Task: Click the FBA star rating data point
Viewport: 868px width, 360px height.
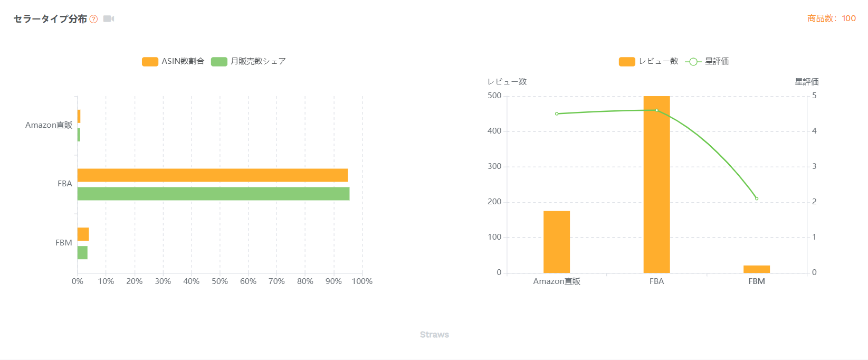Action: click(x=656, y=110)
